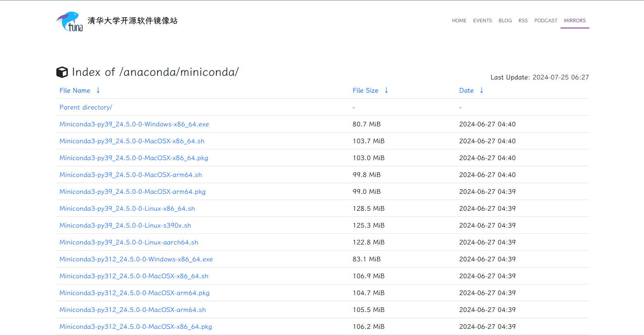Click the TUNA fish logo
Viewport: 644px width, 335px height.
point(69,21)
